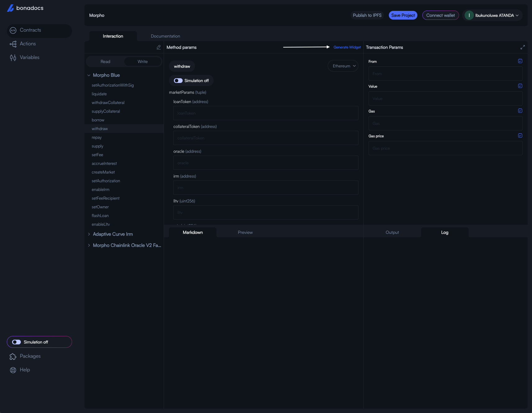The width and height of the screenshot is (532, 413).
Task: Click the edit pencil icon above contract list
Action: (159, 47)
